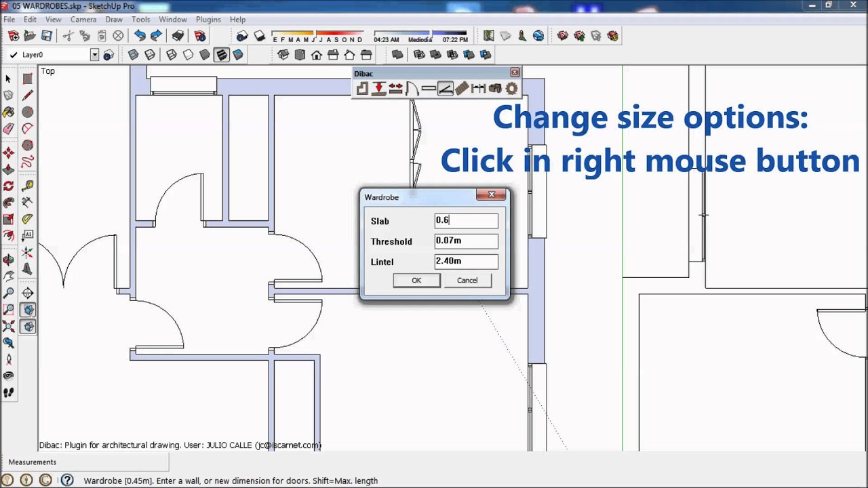Select the Dibac Wall tool

(362, 89)
